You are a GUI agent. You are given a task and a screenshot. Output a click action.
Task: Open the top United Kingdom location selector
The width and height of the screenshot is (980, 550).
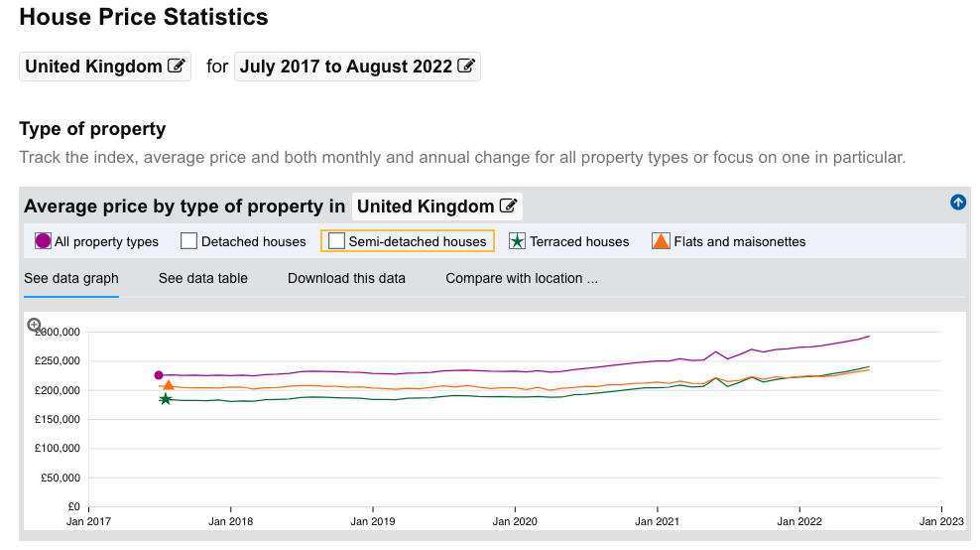(x=104, y=67)
